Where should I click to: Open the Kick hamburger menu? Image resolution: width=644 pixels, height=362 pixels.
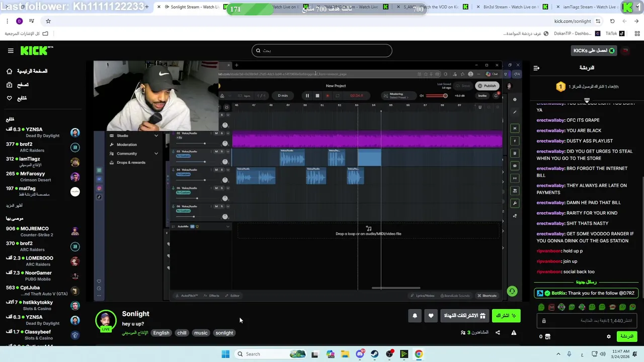(11, 50)
